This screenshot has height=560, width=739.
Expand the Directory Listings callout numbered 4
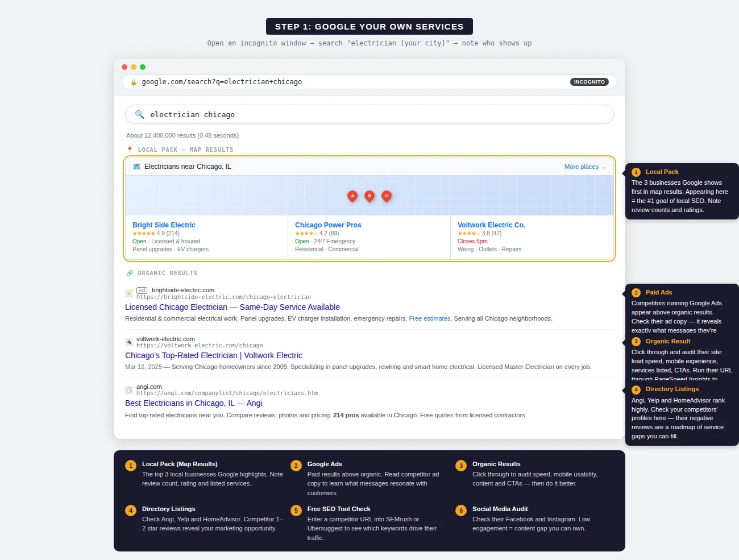(636, 389)
